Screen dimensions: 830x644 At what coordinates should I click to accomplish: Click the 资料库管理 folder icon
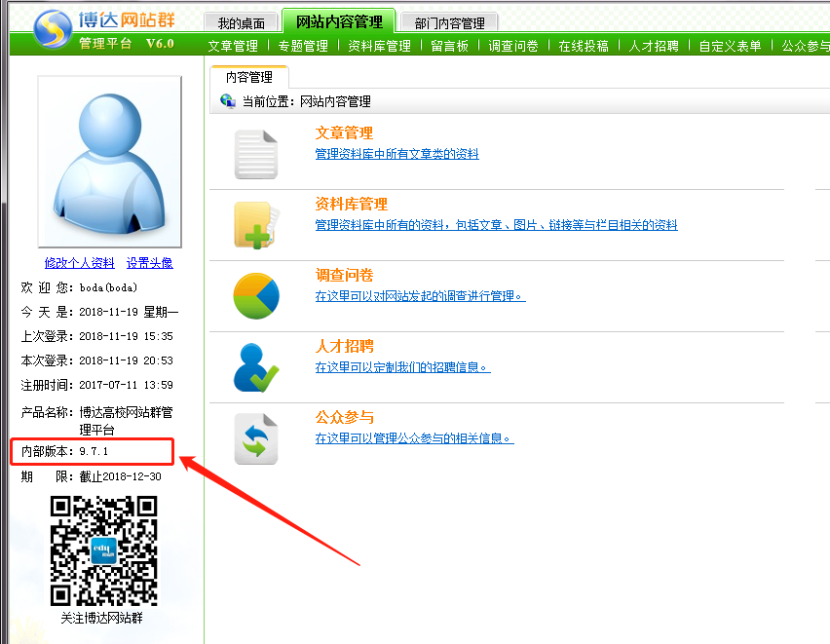[x=256, y=225]
